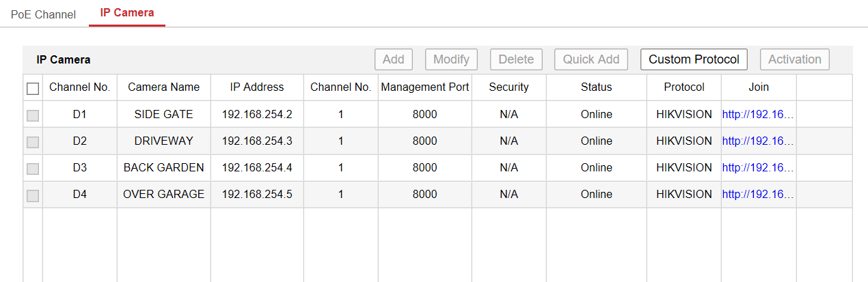Click the Delete button

(516, 59)
